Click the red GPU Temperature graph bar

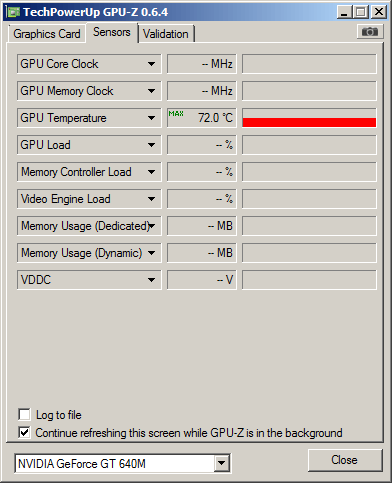coord(309,122)
